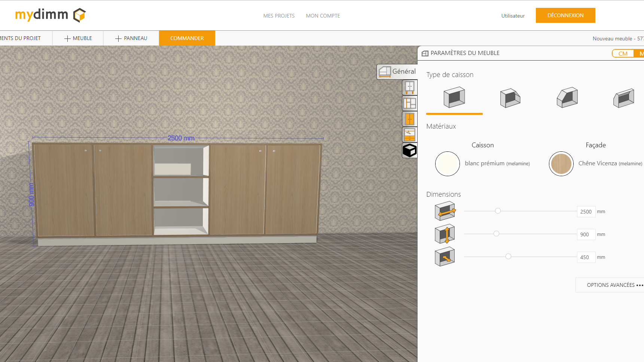Open Mon Compte page
The width and height of the screenshot is (644, 362).
point(323,16)
